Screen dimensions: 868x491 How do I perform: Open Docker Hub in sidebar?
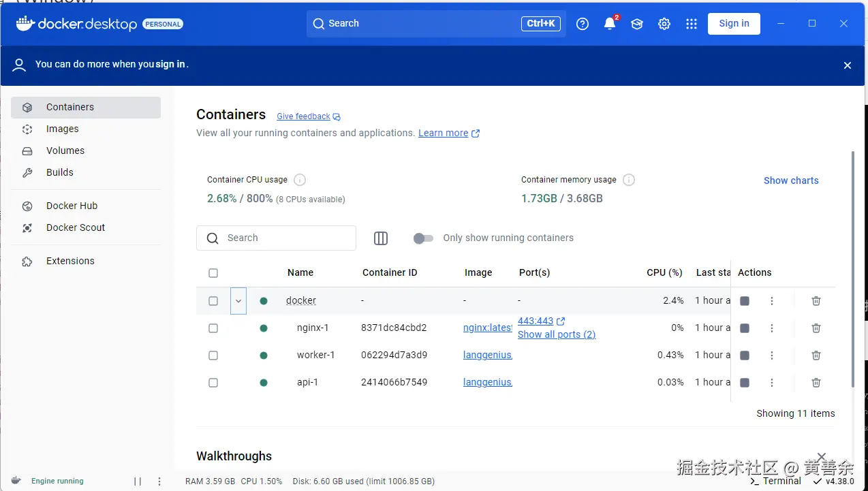click(86, 206)
